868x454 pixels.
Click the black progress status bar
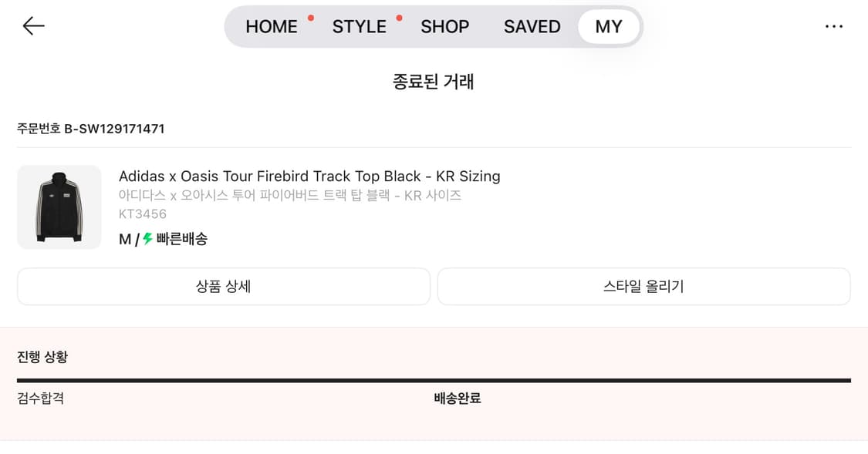(434, 380)
